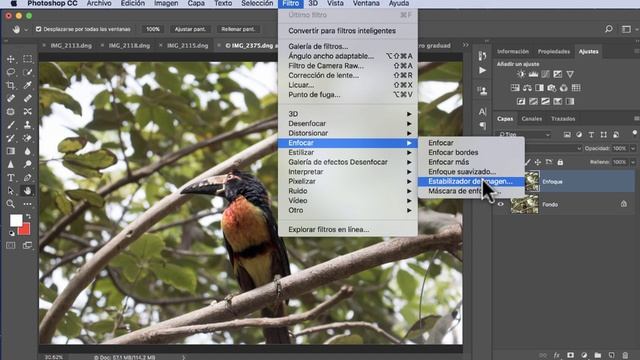The height and width of the screenshot is (360, 640).
Task: Toggle the layer filter switch
Action: (x=634, y=133)
